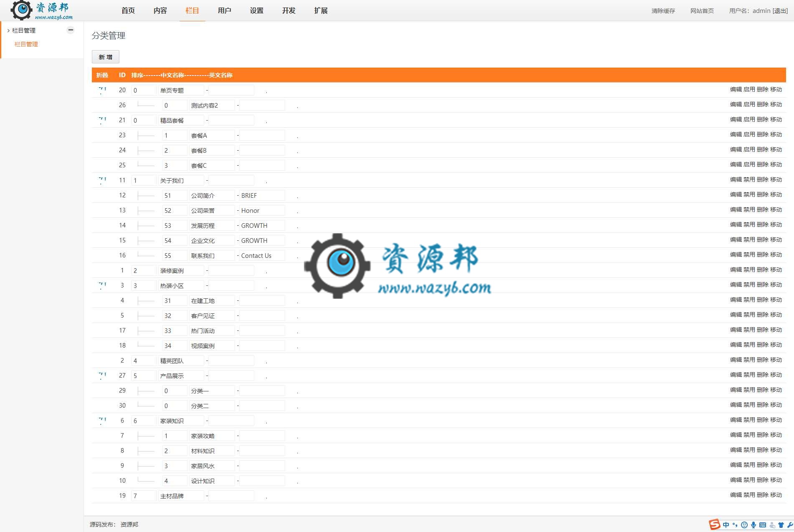The image size is (794, 532).
Task: Click 禁用 for the 公司简介 row
Action: 749,194
